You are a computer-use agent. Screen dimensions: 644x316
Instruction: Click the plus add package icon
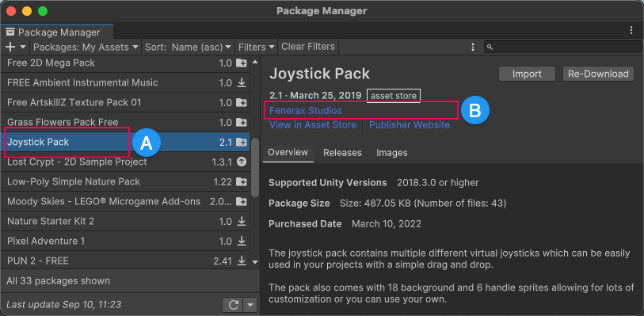[x=10, y=47]
